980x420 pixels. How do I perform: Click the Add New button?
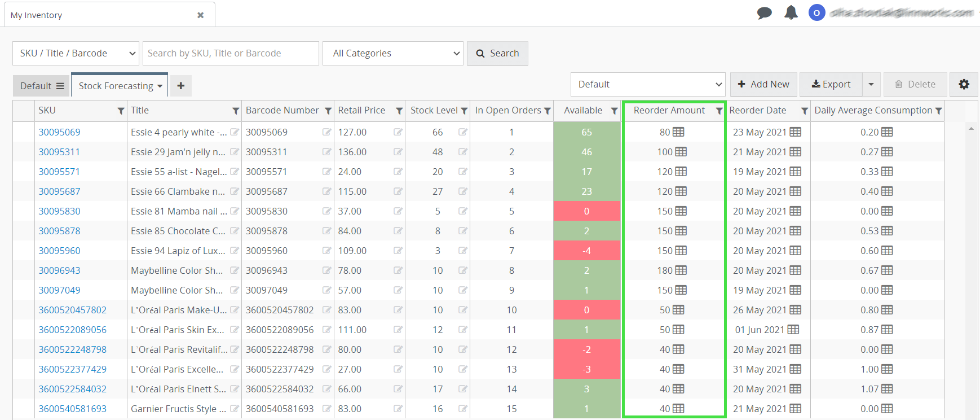click(x=763, y=84)
